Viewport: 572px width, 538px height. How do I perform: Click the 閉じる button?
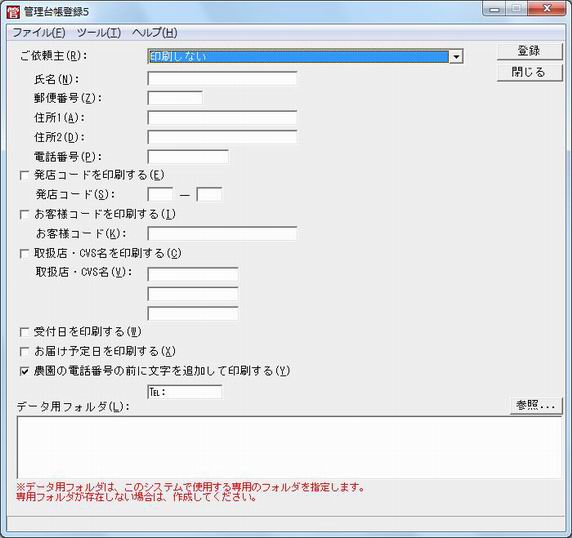point(529,72)
